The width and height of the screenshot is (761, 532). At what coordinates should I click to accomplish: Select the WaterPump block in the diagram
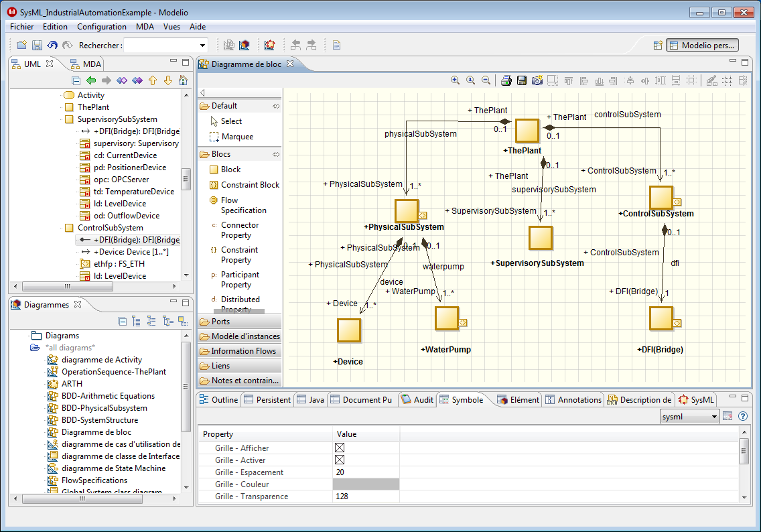tap(447, 318)
